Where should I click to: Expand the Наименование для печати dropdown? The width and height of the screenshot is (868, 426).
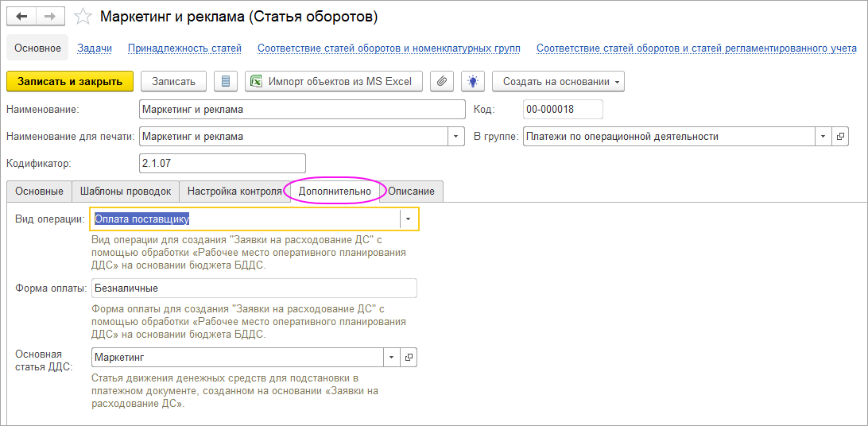[x=456, y=136]
